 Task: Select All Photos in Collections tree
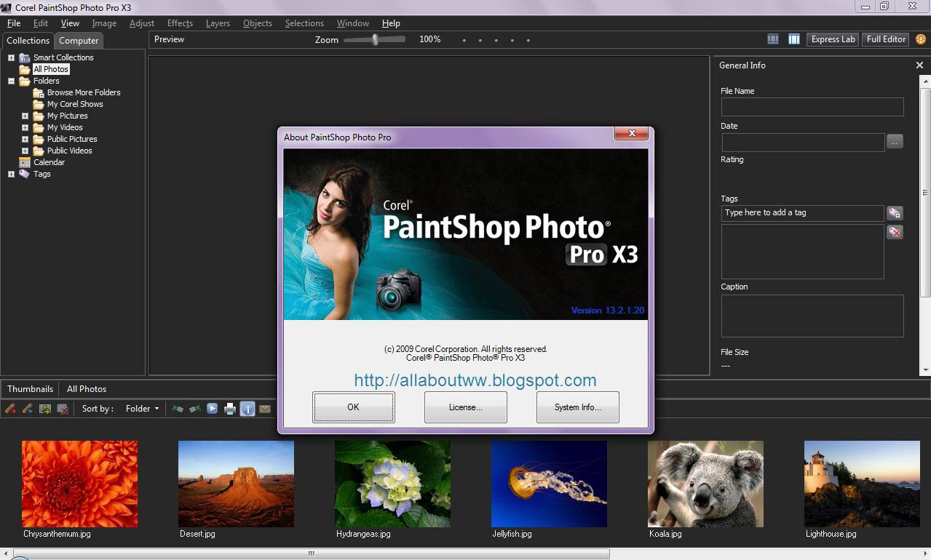pyautogui.click(x=51, y=69)
